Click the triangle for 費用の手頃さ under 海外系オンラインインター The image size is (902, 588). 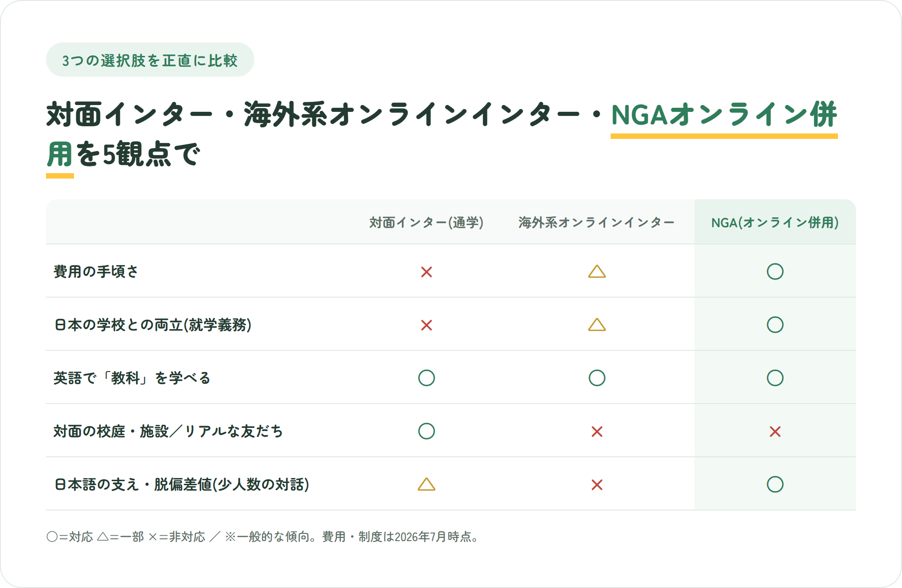pos(597,271)
